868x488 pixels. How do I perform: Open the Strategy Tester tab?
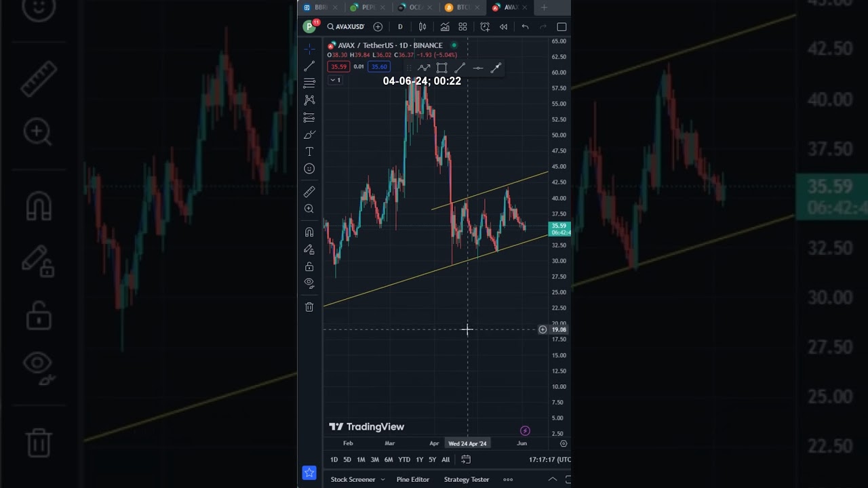(x=467, y=479)
